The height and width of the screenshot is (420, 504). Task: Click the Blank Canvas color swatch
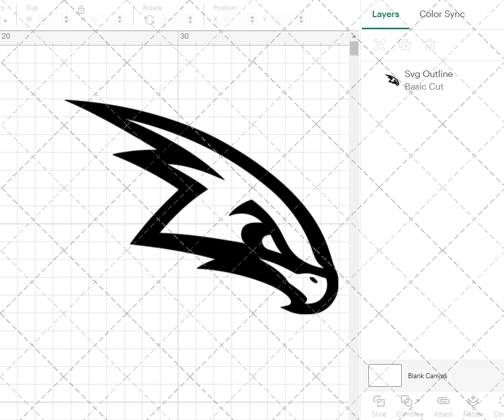coord(385,375)
